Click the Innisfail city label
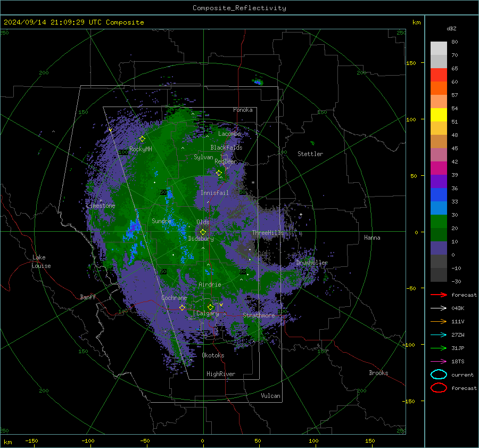The height and width of the screenshot is (448, 479). tap(214, 193)
